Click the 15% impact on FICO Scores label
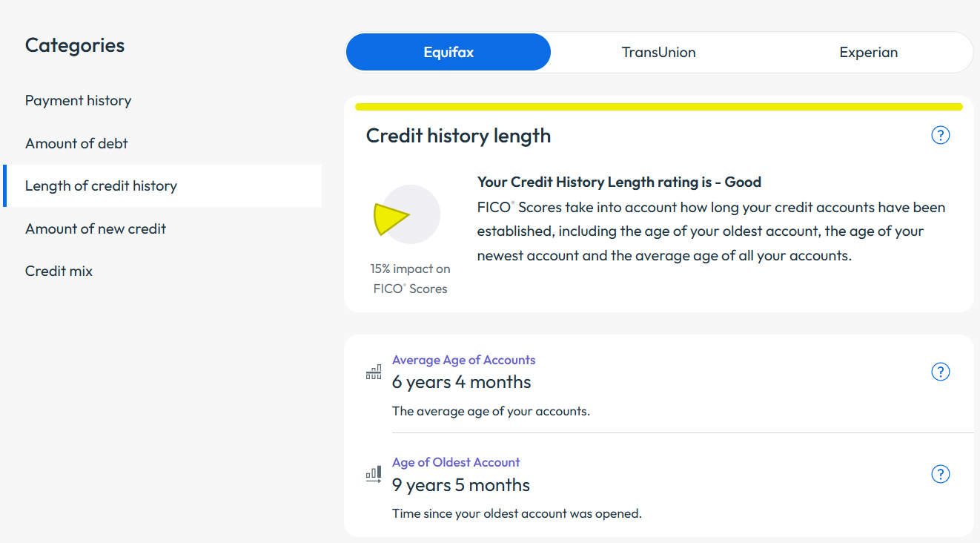The image size is (980, 543). pyautogui.click(x=410, y=278)
